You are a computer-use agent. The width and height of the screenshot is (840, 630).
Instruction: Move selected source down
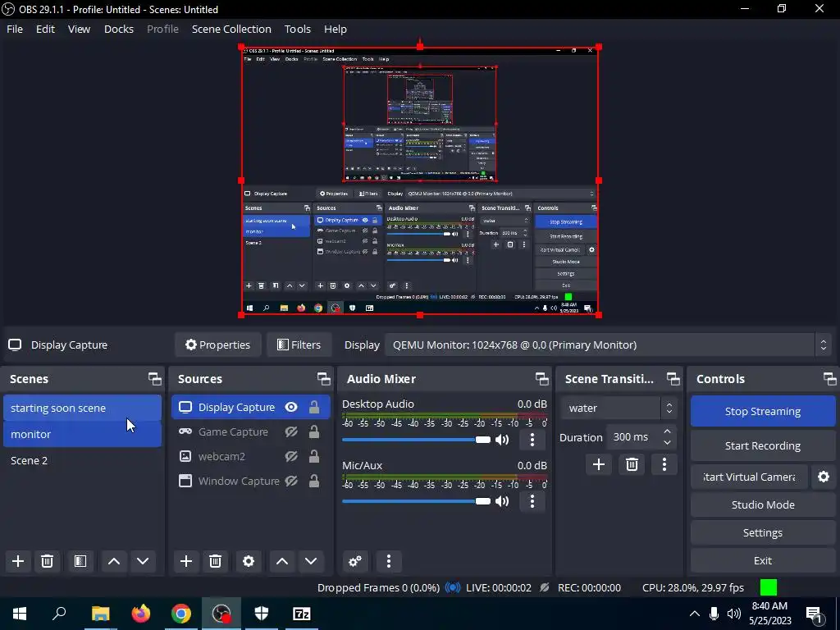[311, 561]
